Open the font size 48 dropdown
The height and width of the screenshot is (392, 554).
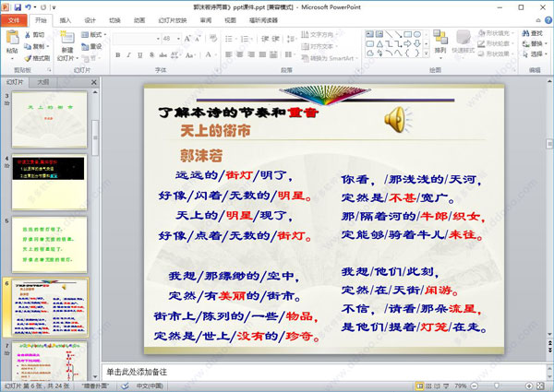(x=179, y=39)
